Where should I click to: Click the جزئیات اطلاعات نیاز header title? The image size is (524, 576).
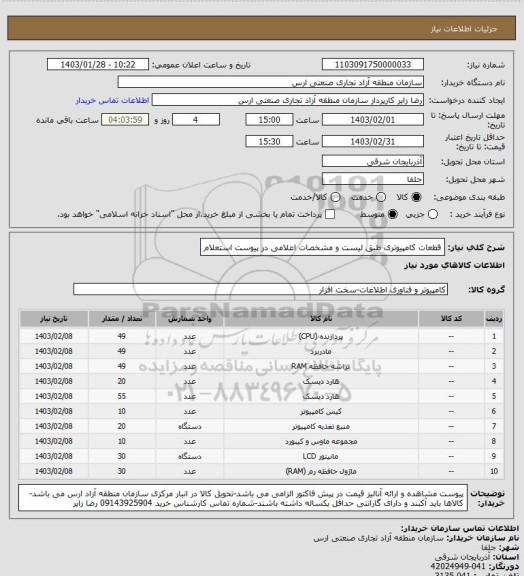coord(464,29)
